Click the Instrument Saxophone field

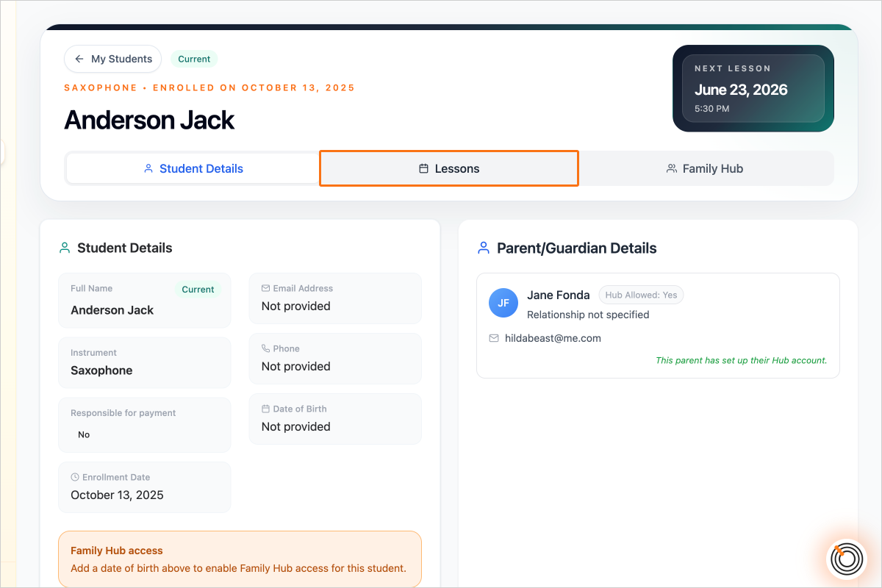(x=145, y=362)
